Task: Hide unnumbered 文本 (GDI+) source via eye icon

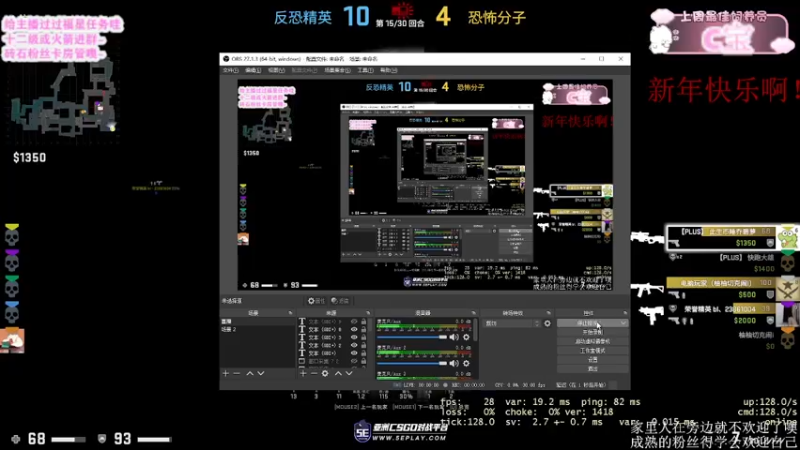Action: [354, 353]
